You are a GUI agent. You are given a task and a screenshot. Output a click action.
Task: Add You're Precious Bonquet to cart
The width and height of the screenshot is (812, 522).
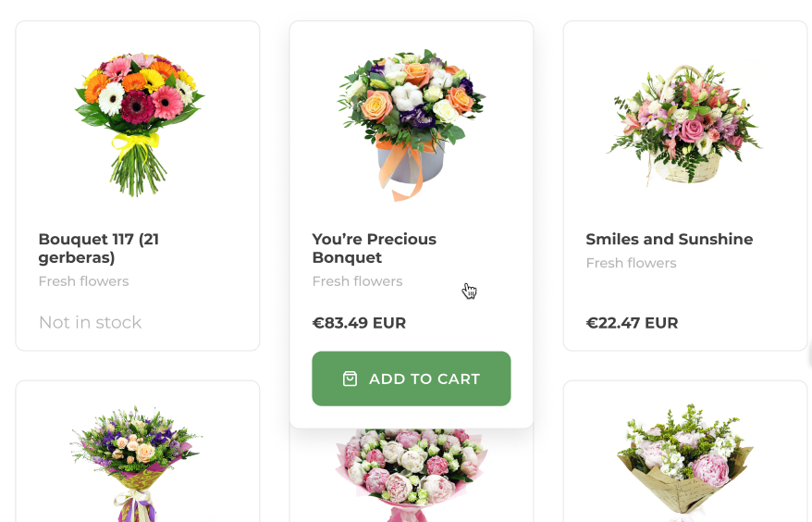click(x=412, y=379)
